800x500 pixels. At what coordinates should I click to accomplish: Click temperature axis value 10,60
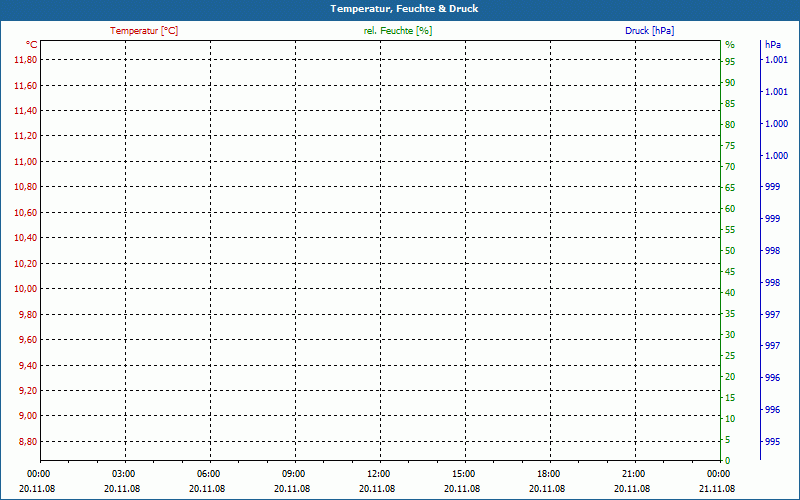coord(26,212)
